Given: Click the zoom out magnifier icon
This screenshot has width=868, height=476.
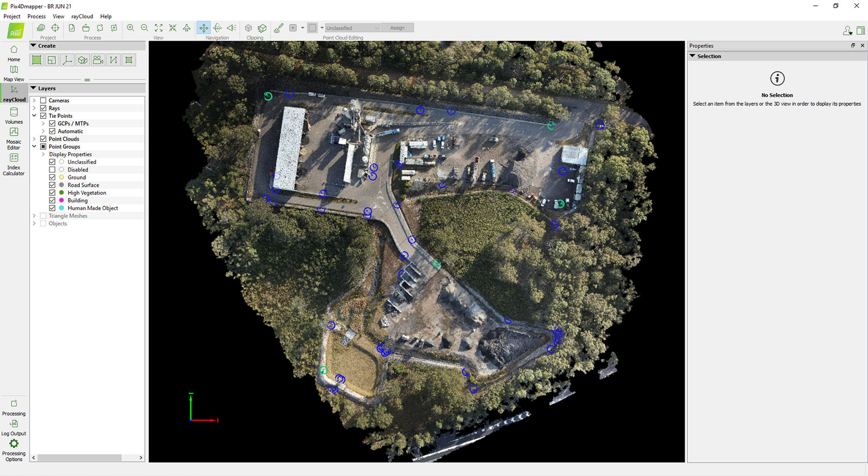Looking at the screenshot, I should click(144, 28).
